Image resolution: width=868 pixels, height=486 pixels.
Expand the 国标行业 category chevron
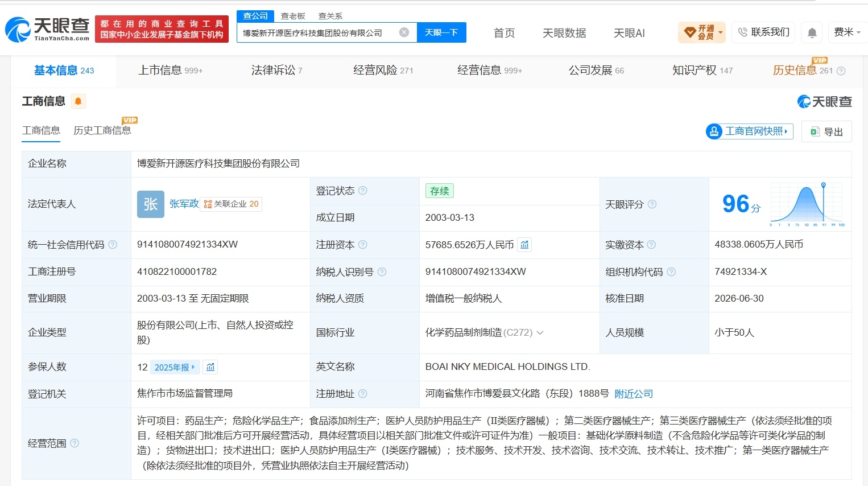[540, 333]
